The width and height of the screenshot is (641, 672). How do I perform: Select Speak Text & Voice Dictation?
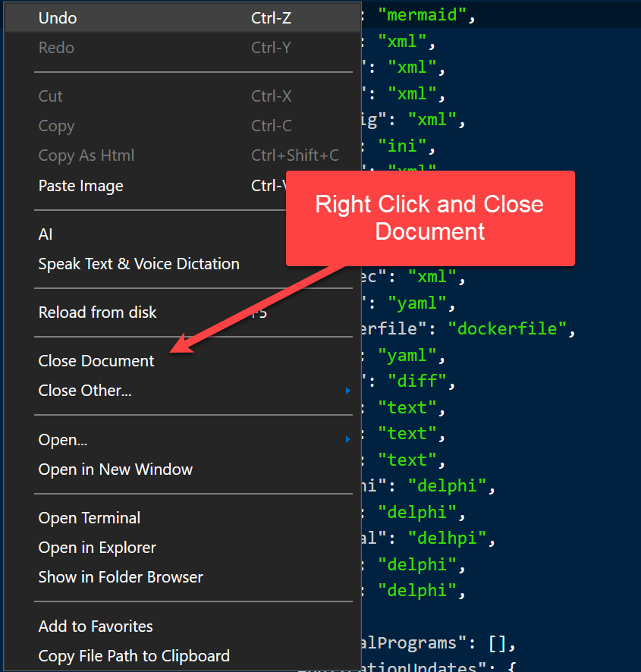coord(182,264)
